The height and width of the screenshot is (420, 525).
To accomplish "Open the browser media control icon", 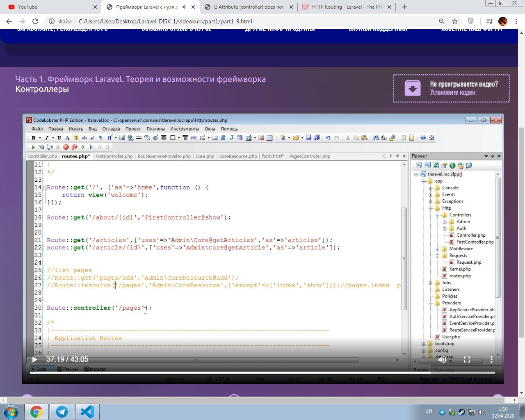I will 489,21.
